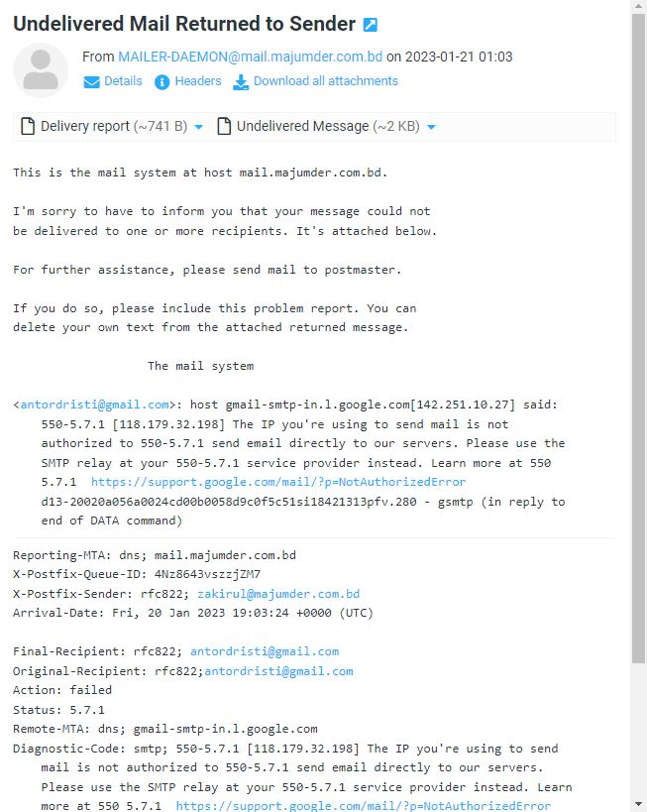Screen dimensions: 647x812
Task: Show message Headers
Action: pyautogui.click(x=198, y=81)
